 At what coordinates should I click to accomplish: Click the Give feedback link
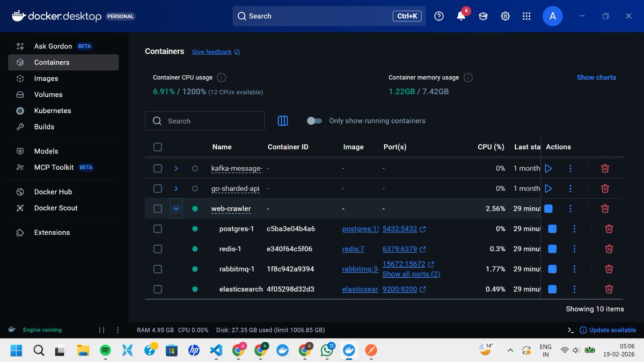pos(216,52)
